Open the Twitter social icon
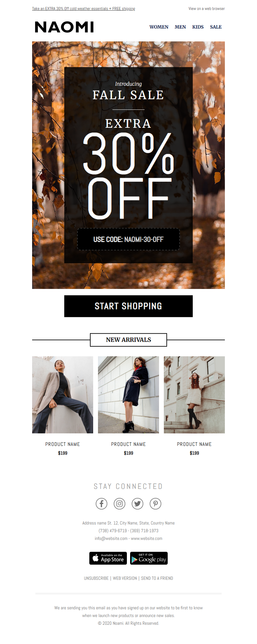 click(x=137, y=504)
